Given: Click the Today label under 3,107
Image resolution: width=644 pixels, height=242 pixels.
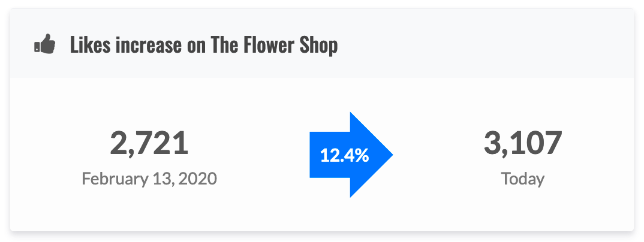Looking at the screenshot, I should [x=522, y=179].
